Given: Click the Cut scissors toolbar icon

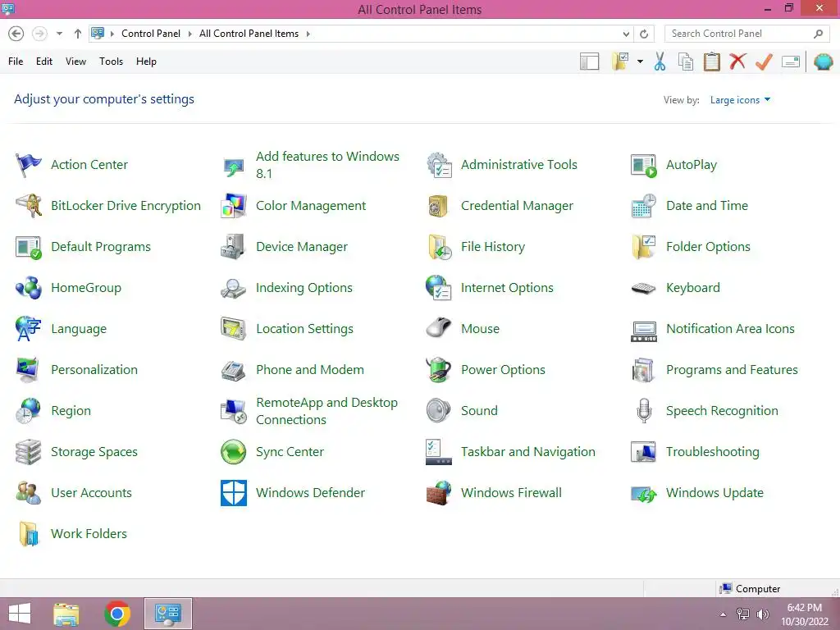Looking at the screenshot, I should tap(660, 62).
